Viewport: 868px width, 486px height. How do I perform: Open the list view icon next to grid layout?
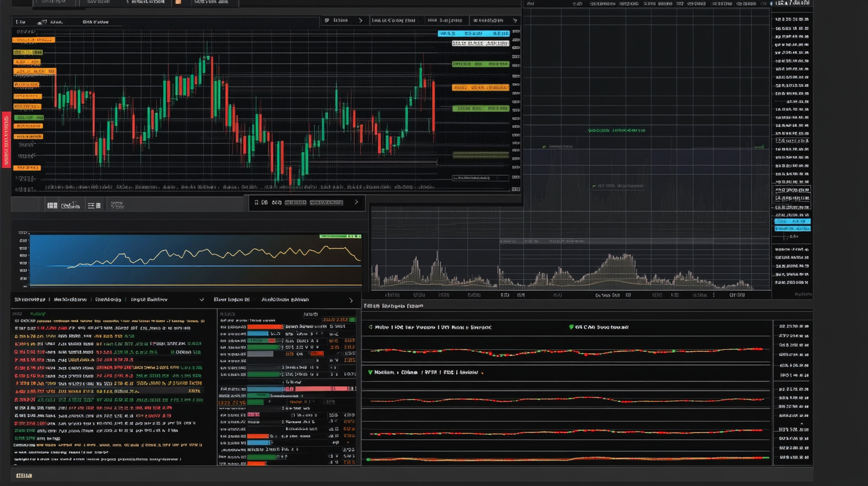(x=91, y=205)
